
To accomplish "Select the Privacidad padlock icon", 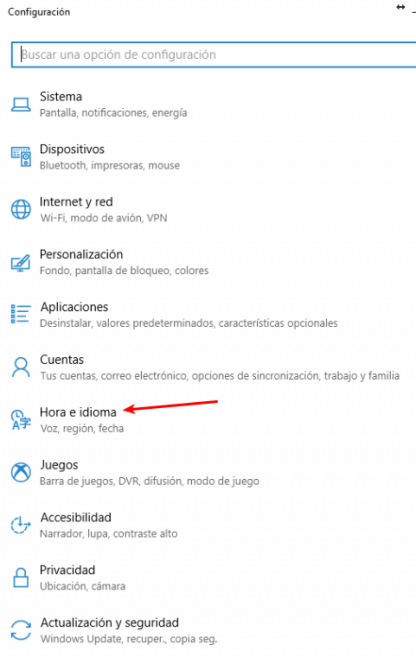I will (21, 578).
